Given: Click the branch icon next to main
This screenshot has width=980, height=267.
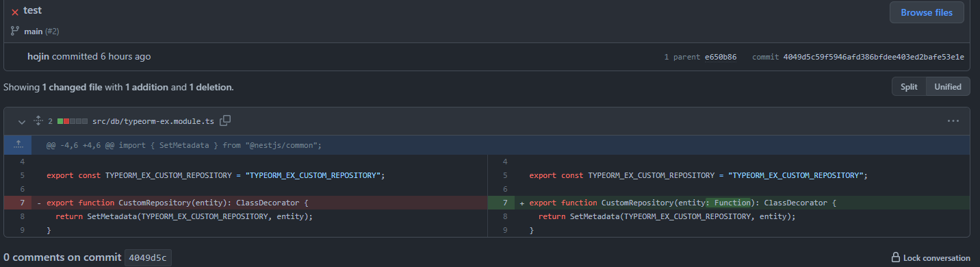Looking at the screenshot, I should tap(15, 31).
